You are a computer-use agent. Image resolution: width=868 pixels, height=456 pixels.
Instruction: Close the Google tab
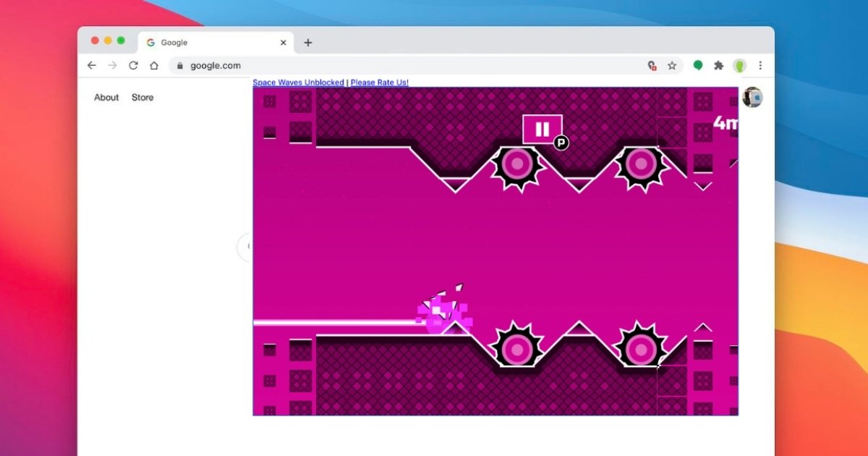tap(284, 43)
